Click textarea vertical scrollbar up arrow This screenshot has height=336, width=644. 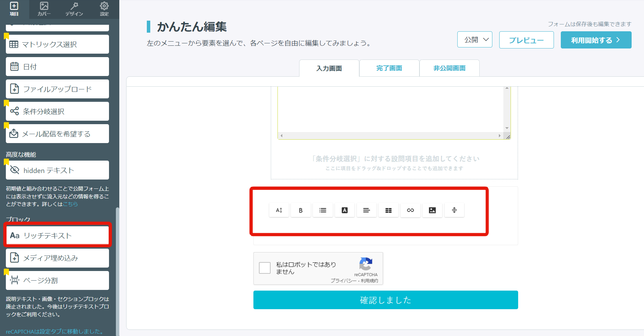tap(507, 88)
